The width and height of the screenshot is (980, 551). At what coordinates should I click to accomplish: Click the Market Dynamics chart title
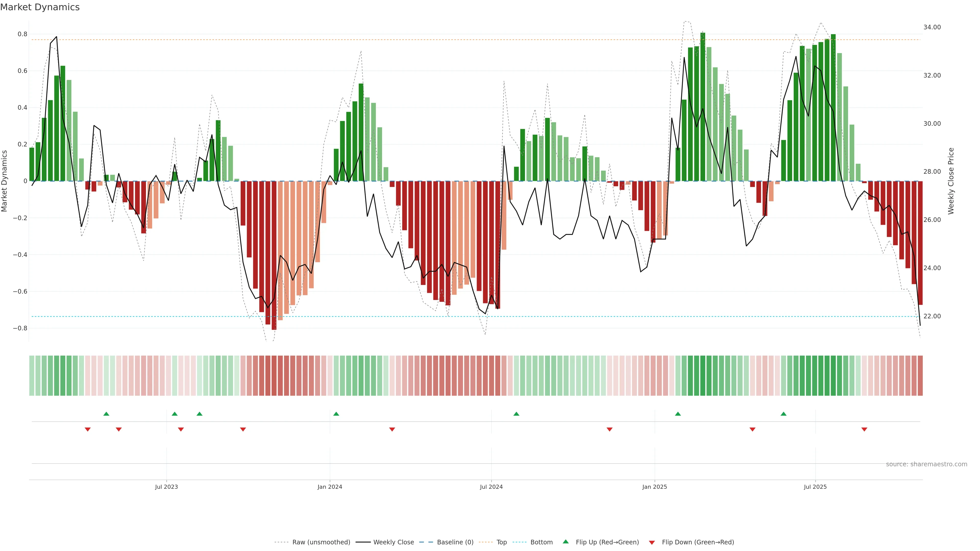[40, 7]
